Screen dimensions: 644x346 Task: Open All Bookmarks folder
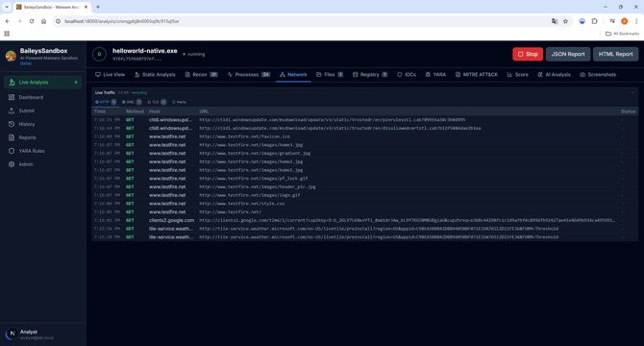pyautogui.click(x=623, y=34)
